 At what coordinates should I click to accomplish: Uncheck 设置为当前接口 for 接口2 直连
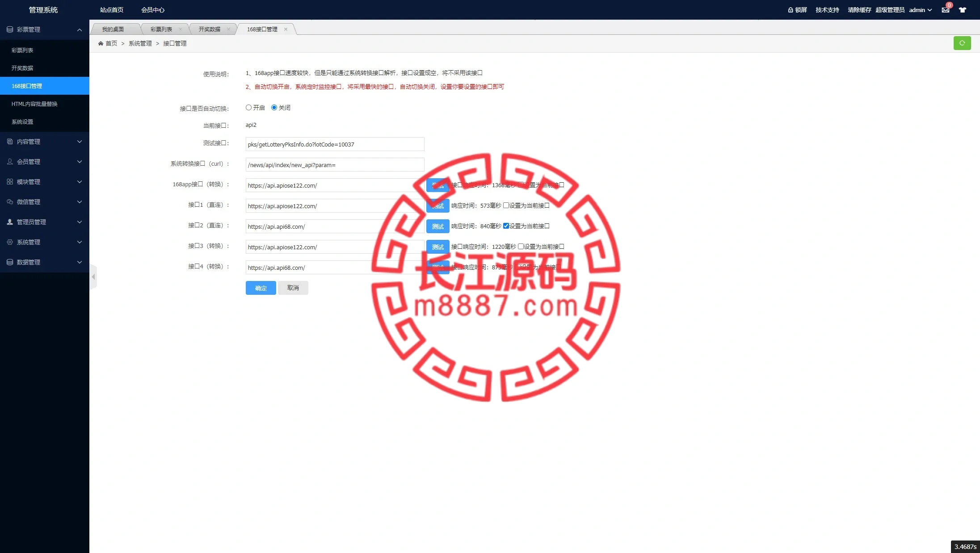pyautogui.click(x=506, y=226)
